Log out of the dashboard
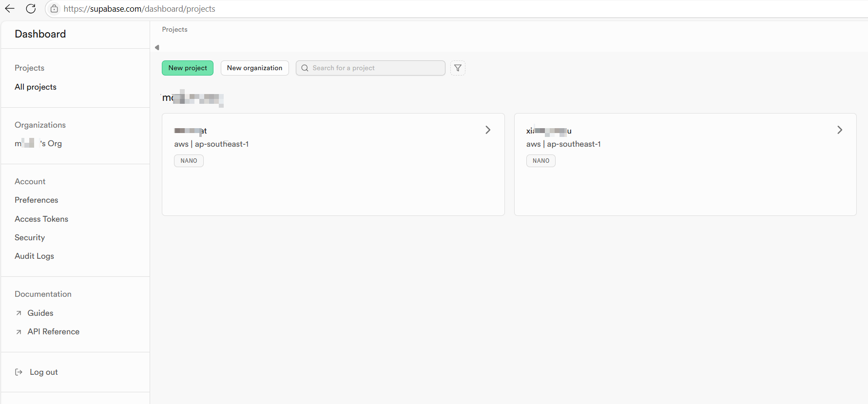The height and width of the screenshot is (404, 868). tap(44, 372)
